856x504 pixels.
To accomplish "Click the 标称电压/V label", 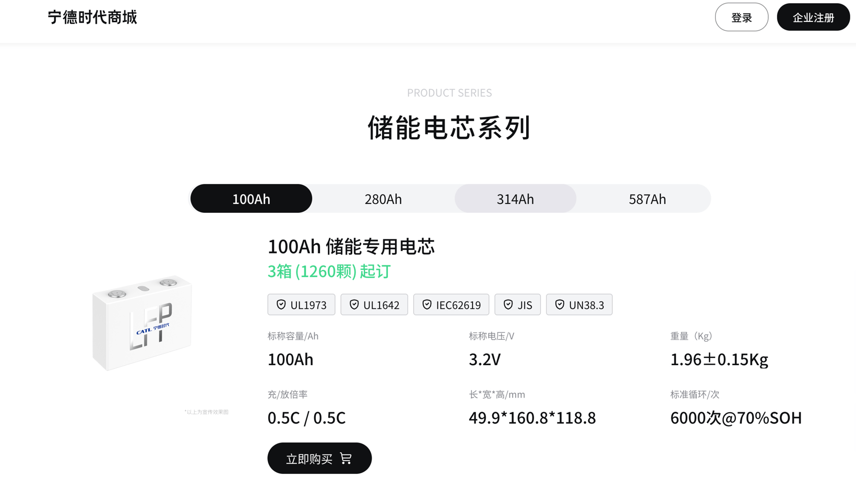I will 491,336.
